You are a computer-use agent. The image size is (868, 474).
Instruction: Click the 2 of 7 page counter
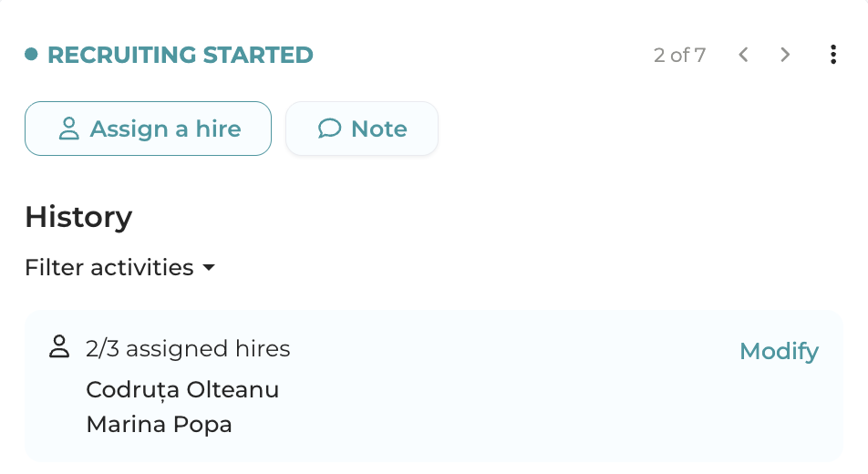[679, 56]
